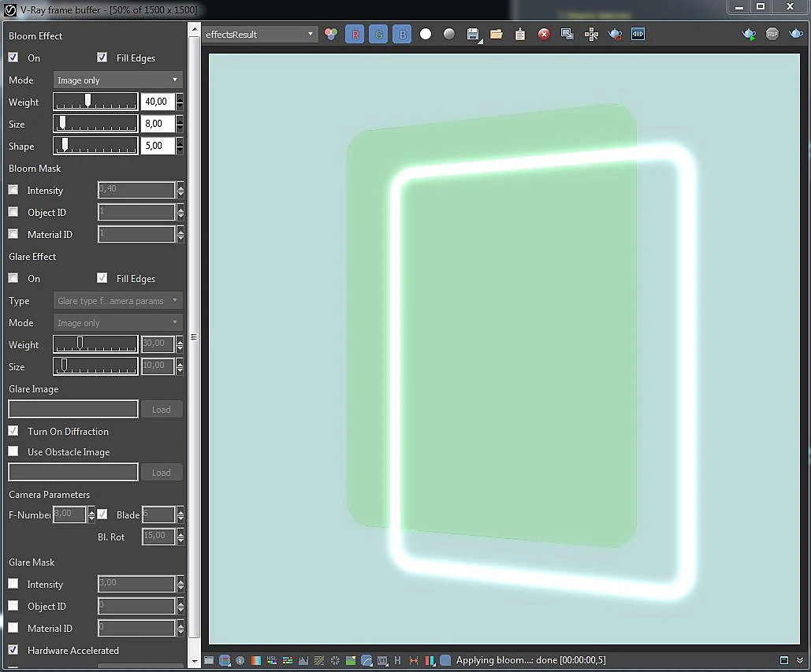Toggle the white balance snowflake icon
811x672 pixels.
tap(335, 660)
